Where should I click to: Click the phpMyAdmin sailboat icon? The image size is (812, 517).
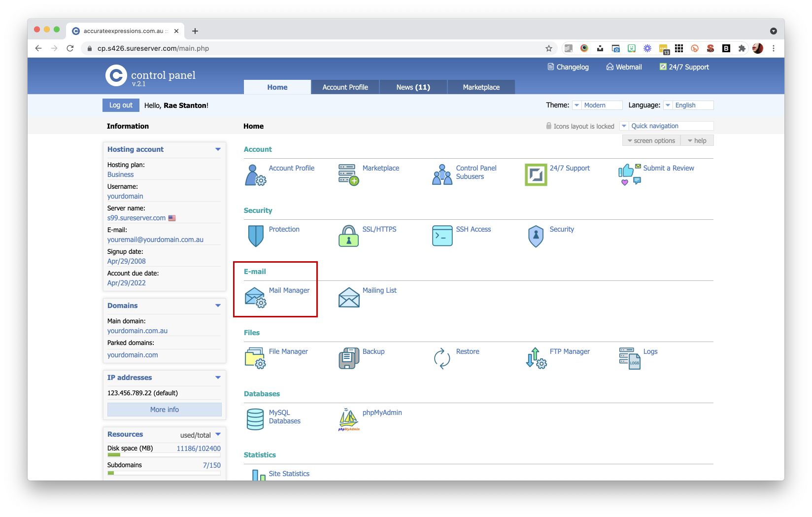349,419
